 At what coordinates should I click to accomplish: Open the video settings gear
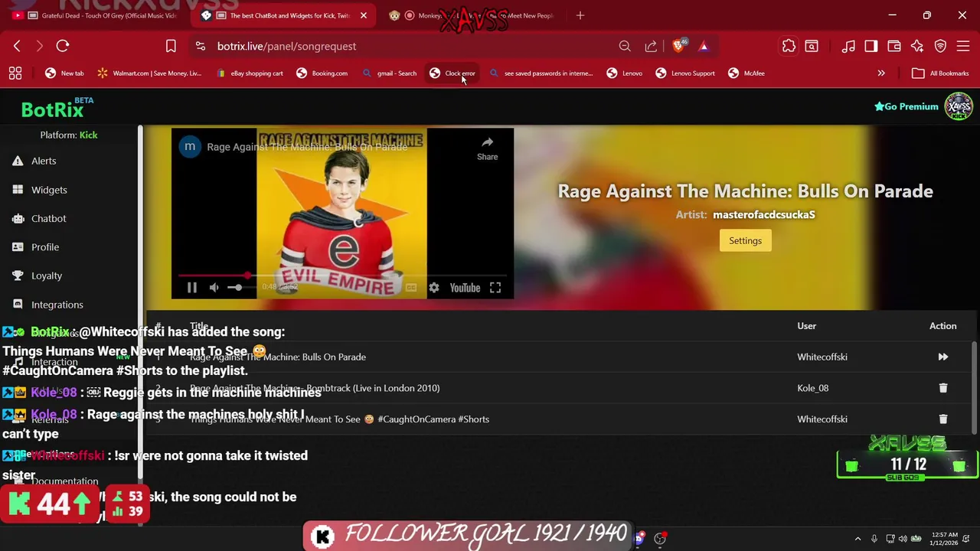pyautogui.click(x=434, y=288)
